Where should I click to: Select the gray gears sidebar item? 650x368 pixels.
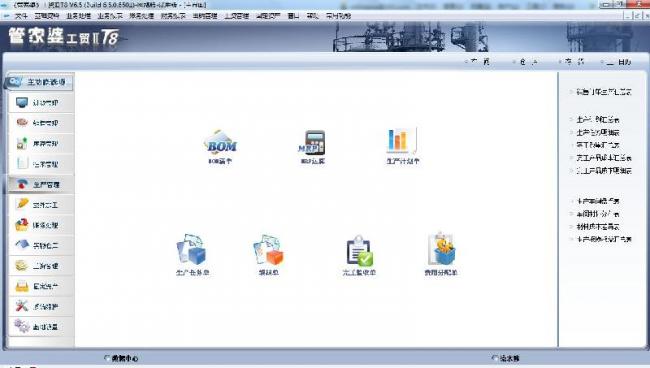41,327
